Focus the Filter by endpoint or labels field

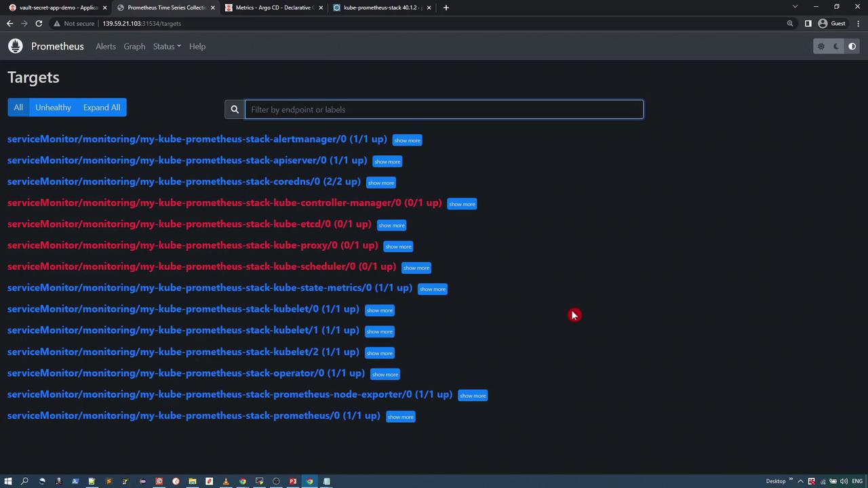[x=444, y=109]
